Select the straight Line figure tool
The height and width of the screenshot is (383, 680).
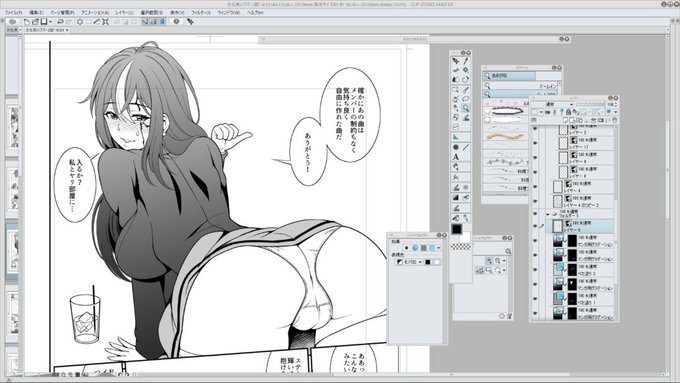(465, 147)
